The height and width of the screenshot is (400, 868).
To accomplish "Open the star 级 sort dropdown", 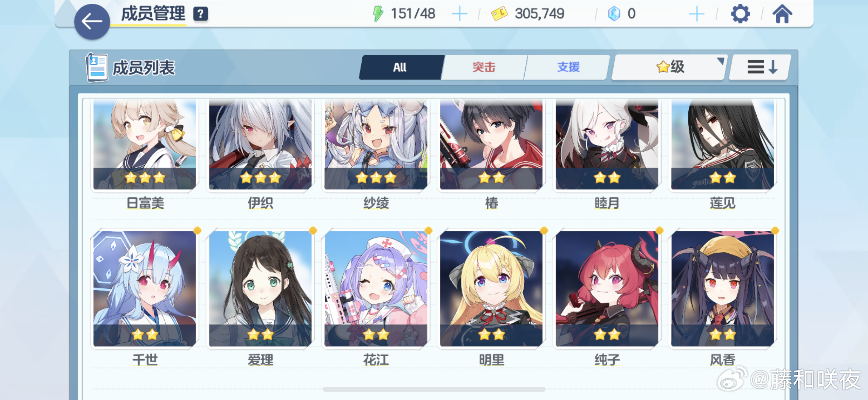I will 670,67.
